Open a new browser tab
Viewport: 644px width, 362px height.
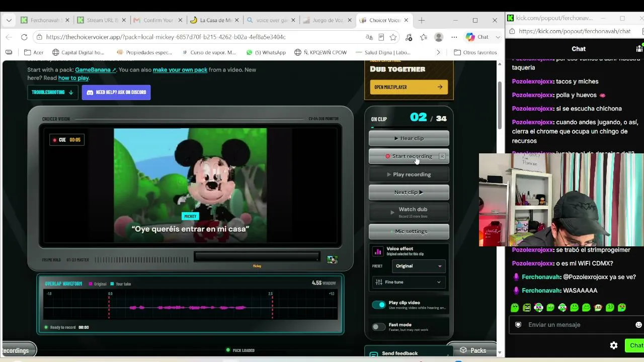(x=422, y=20)
